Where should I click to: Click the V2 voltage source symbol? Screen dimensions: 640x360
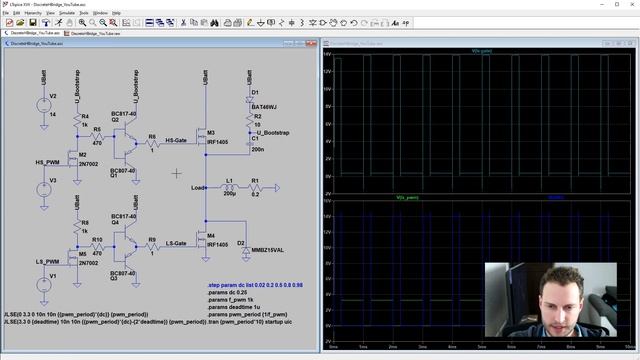pyautogui.click(x=44, y=105)
